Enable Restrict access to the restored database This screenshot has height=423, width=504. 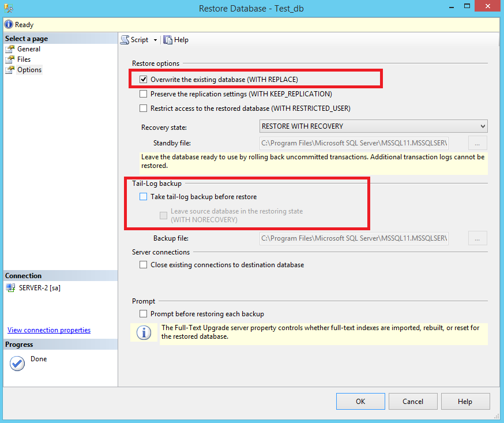coord(144,108)
